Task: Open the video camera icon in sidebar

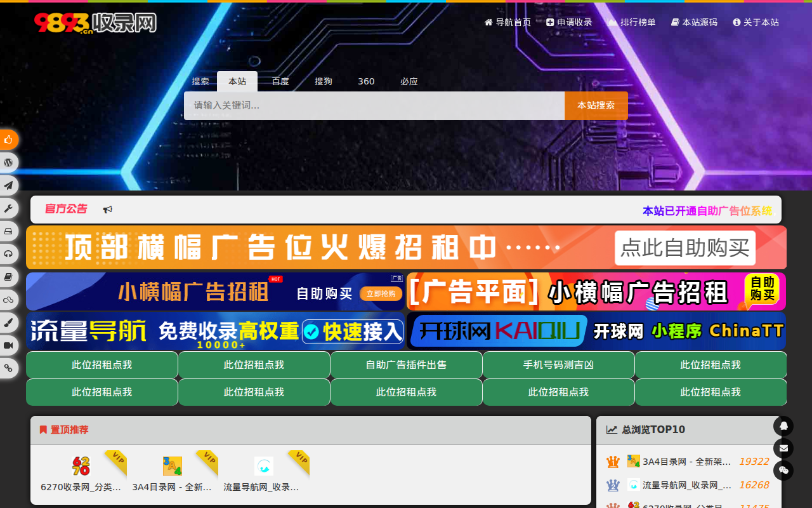Action: coord(8,345)
